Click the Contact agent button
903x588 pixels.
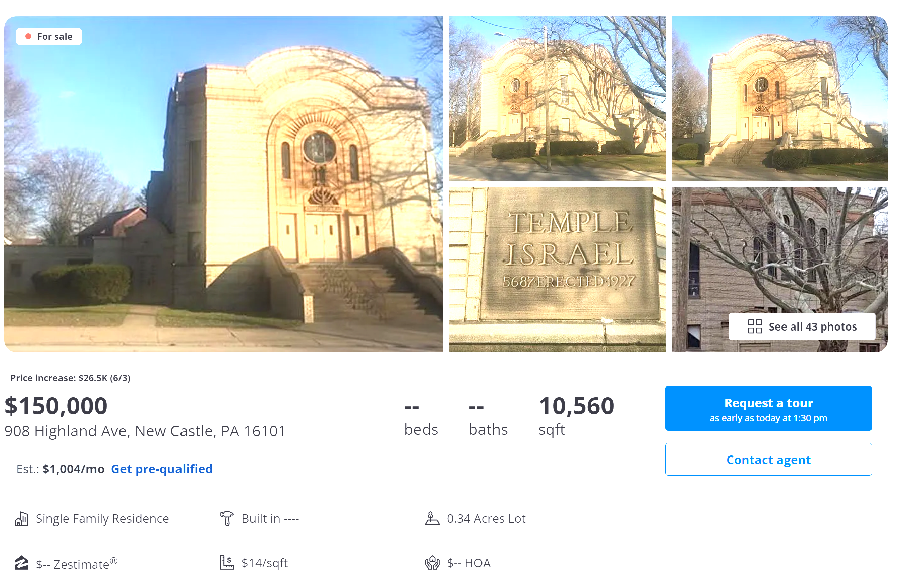768,460
